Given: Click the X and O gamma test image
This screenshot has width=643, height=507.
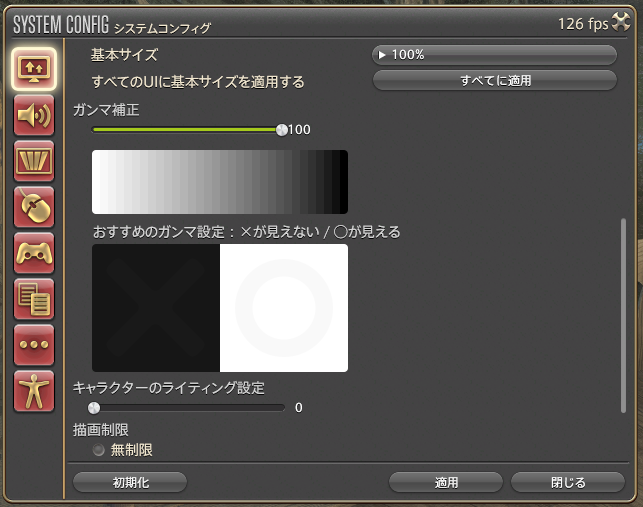Looking at the screenshot, I should [x=219, y=308].
